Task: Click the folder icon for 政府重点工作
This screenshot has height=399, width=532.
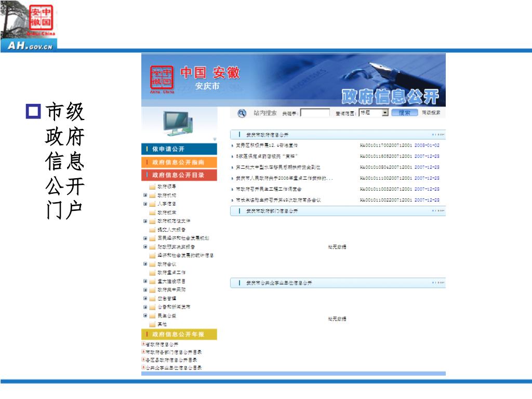Action: (152, 272)
